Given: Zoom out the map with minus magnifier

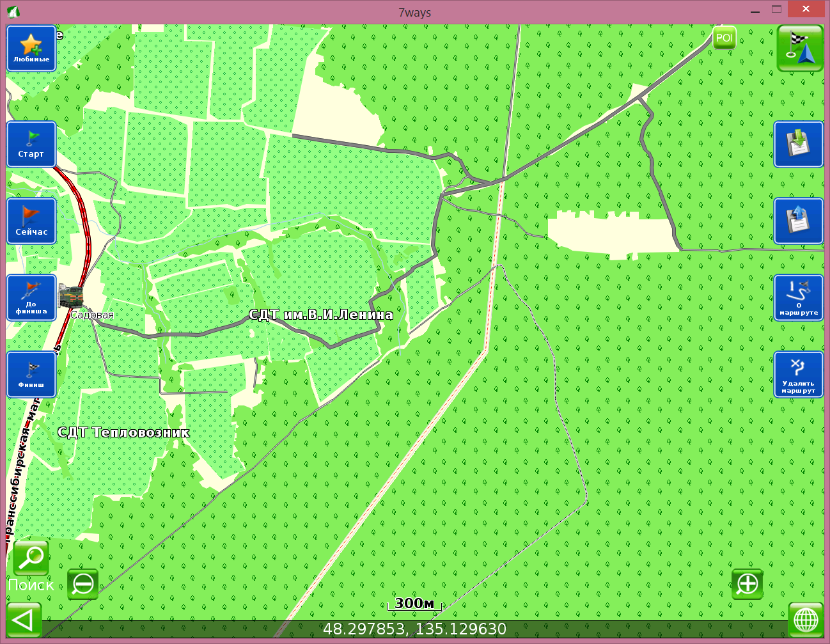Looking at the screenshot, I should 83,584.
